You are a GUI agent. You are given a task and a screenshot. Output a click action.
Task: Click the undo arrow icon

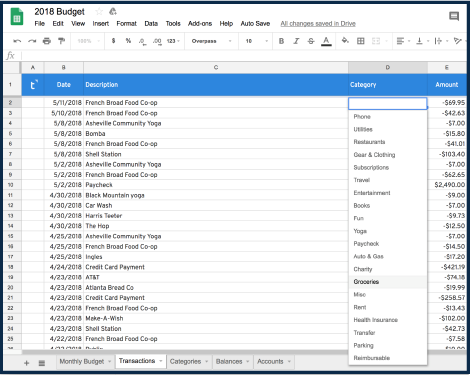(17, 41)
